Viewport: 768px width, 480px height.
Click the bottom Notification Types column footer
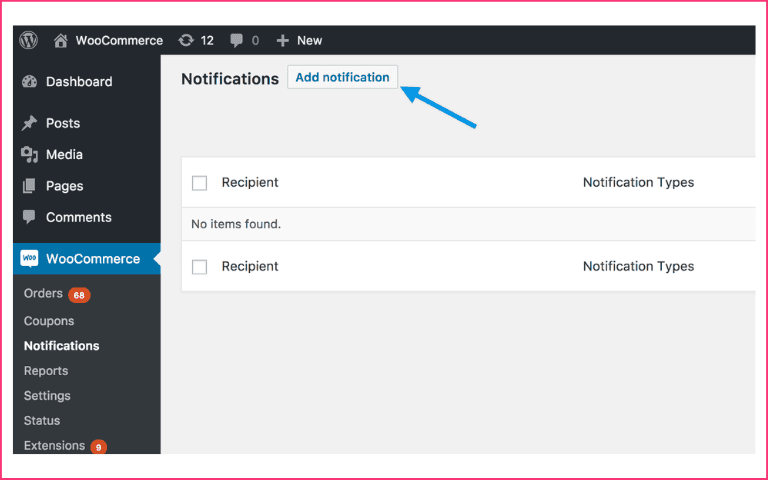(x=638, y=266)
